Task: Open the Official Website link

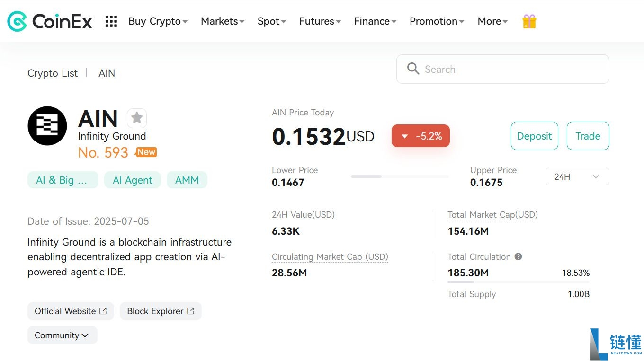Action: coord(71,311)
